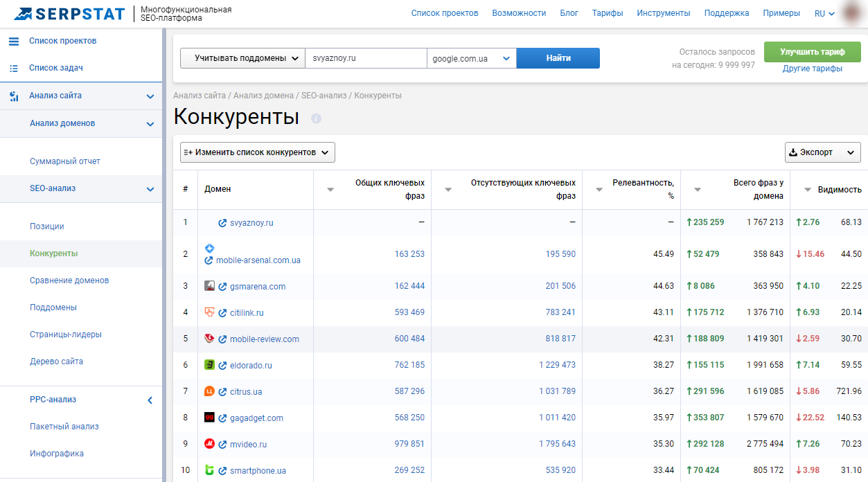868x482 pixels.
Task: Open Примеры in top navigation
Action: pyautogui.click(x=781, y=13)
